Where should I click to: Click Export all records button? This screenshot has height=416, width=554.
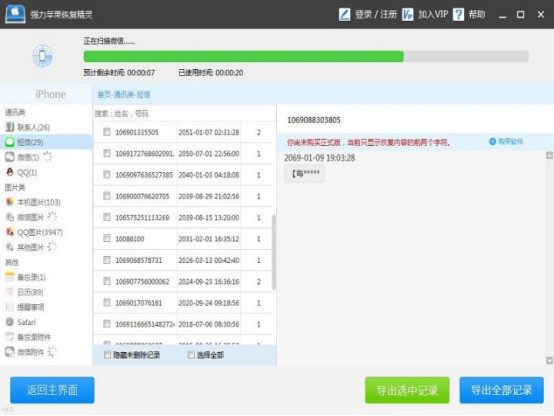tap(501, 390)
